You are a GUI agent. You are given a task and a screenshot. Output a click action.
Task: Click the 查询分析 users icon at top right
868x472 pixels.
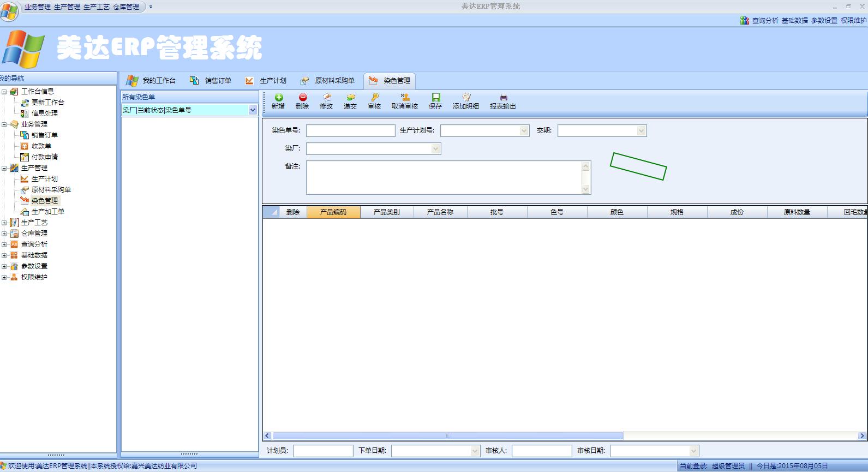tap(745, 20)
